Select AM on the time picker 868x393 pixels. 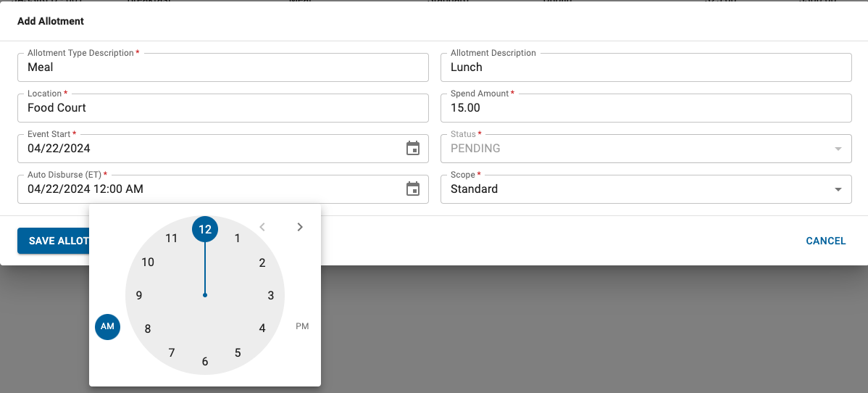107,326
